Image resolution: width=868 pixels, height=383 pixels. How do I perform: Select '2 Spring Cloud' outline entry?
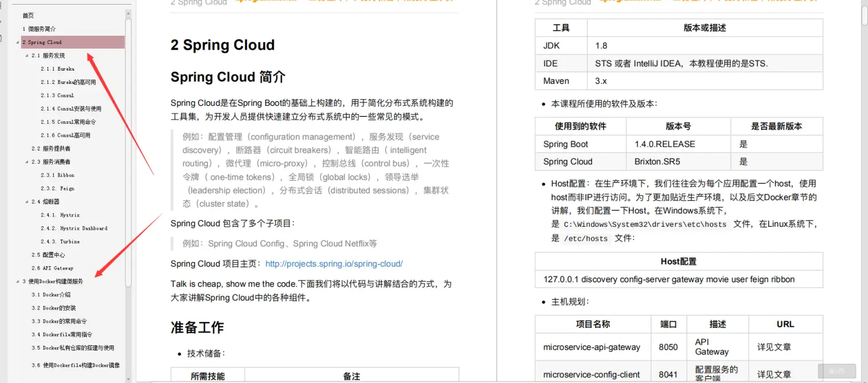[73, 42]
